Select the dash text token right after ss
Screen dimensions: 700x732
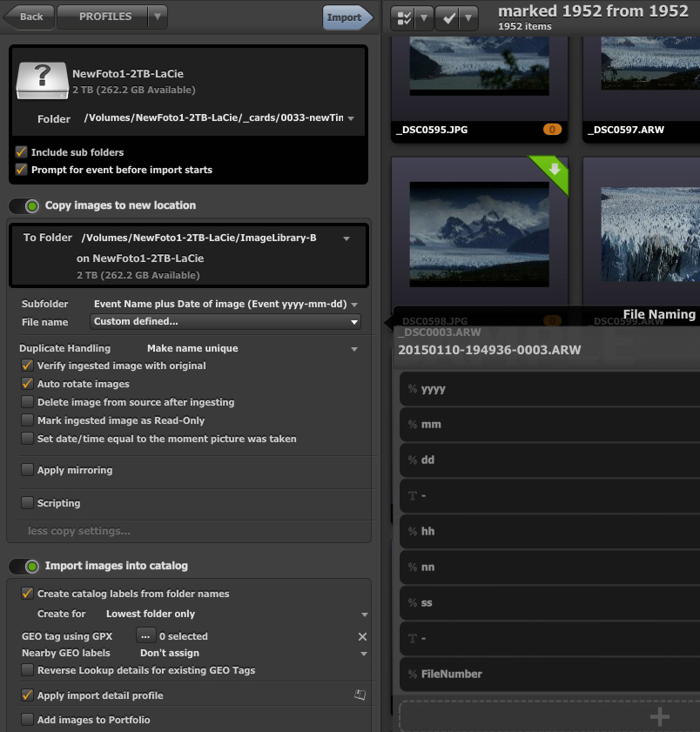point(549,638)
